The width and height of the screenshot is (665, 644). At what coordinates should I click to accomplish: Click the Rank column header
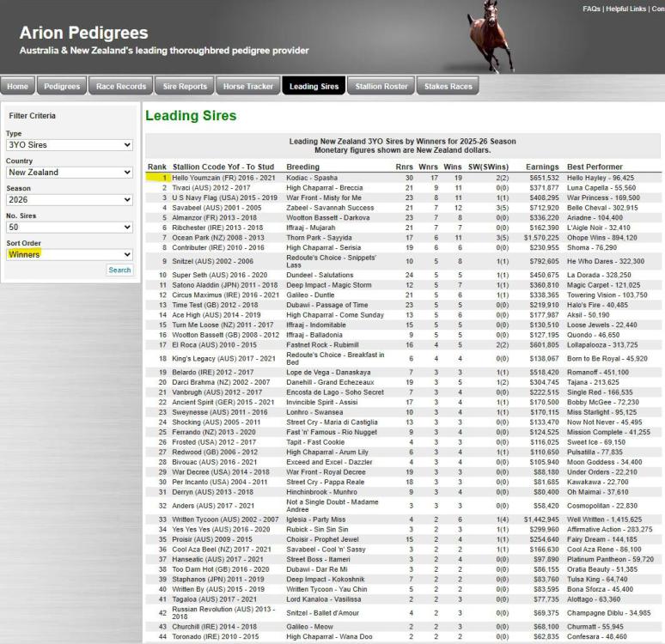pos(157,167)
